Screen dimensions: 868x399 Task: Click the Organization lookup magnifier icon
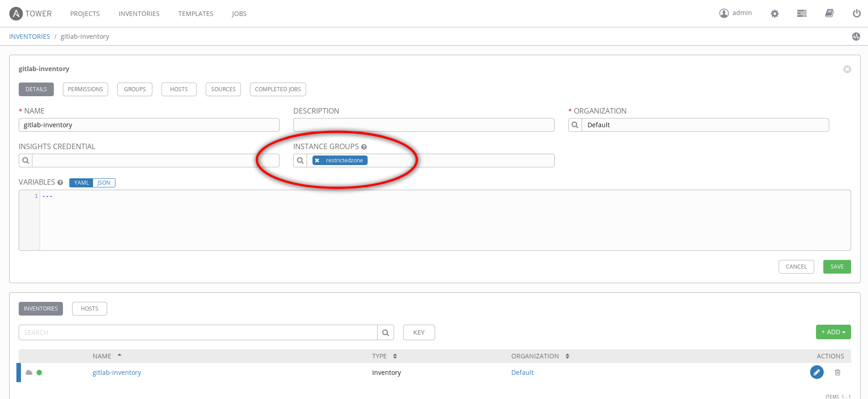click(x=575, y=125)
